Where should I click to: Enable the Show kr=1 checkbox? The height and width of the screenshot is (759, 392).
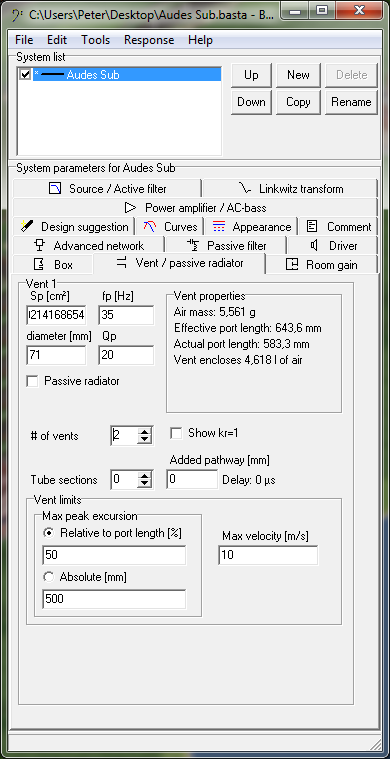(176, 433)
